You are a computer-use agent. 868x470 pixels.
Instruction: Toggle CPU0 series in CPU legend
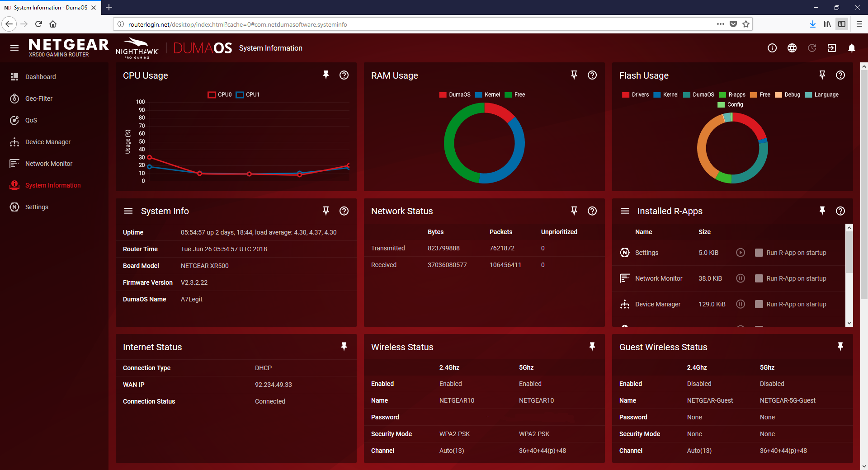220,94
